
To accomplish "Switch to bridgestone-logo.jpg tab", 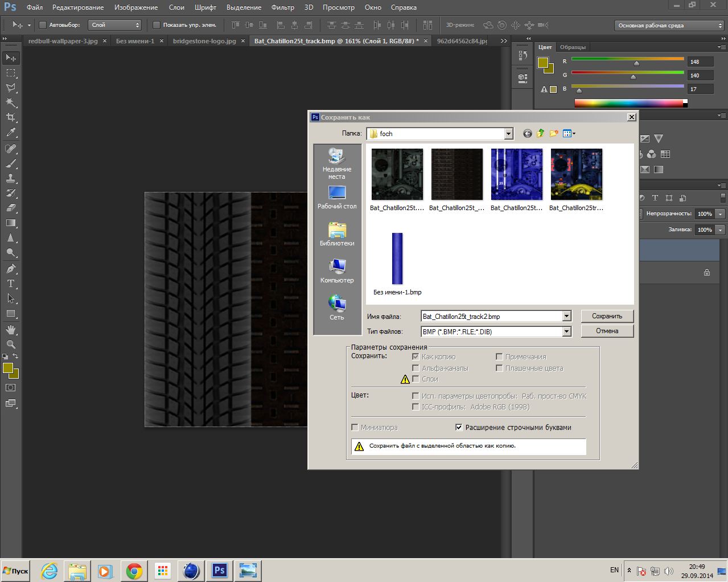I will point(204,41).
